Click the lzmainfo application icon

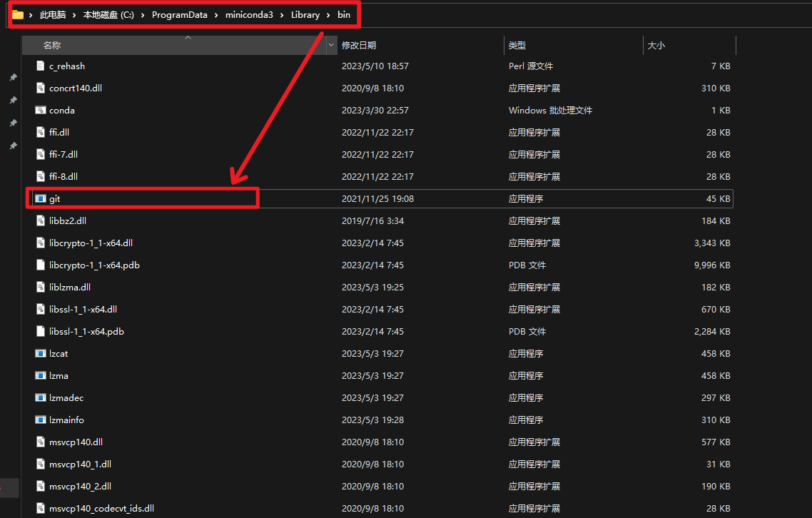[x=41, y=420]
